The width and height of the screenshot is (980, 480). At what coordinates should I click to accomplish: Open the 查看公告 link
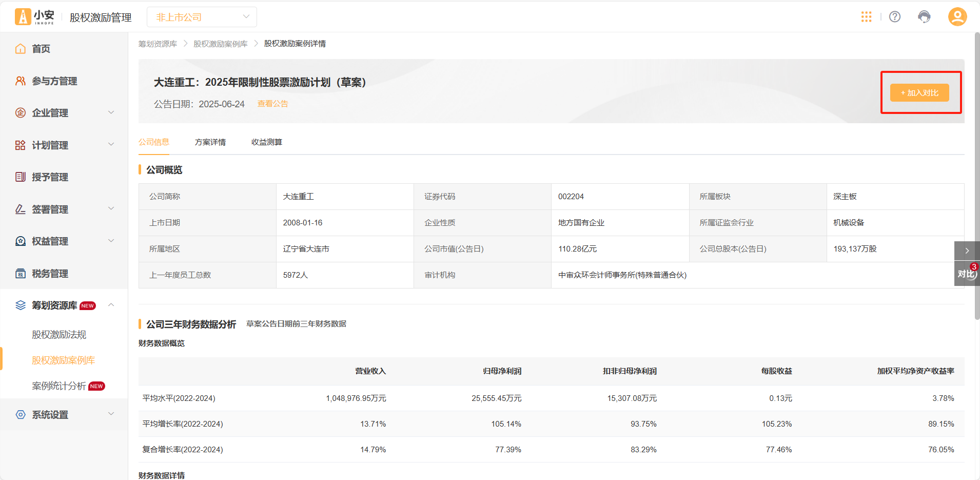(x=272, y=104)
